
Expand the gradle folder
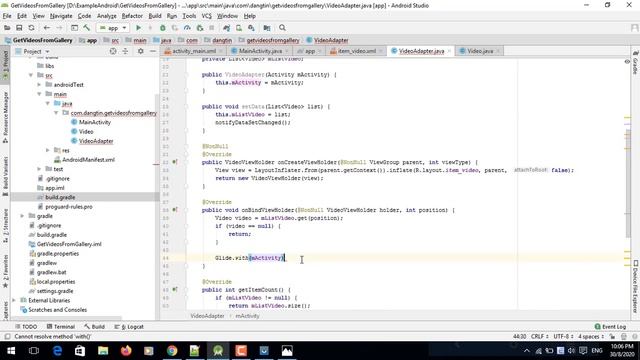click(x=22, y=216)
